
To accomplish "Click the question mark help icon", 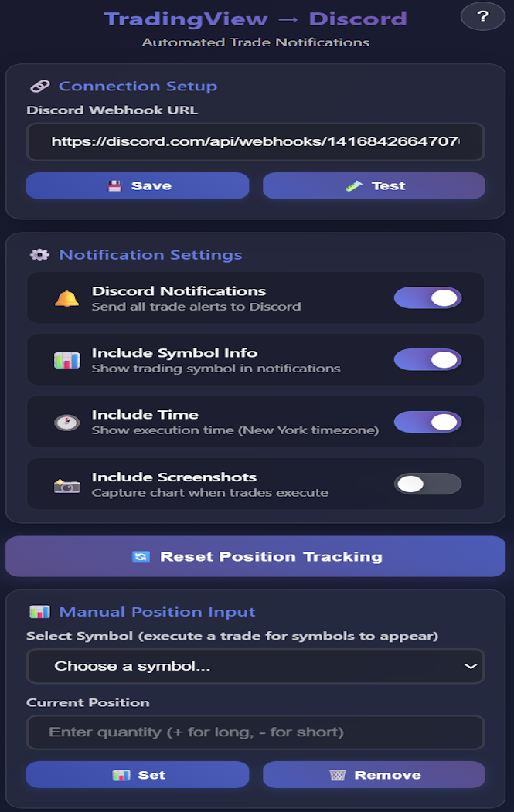I will 483,16.
